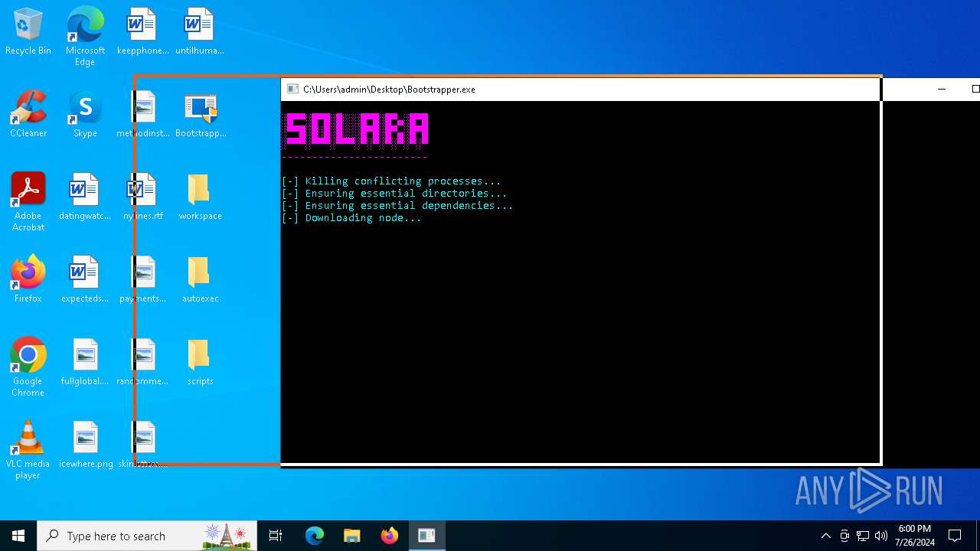The width and height of the screenshot is (980, 551).
Task: Select the expecteds Word document icon
Action: tap(85, 280)
